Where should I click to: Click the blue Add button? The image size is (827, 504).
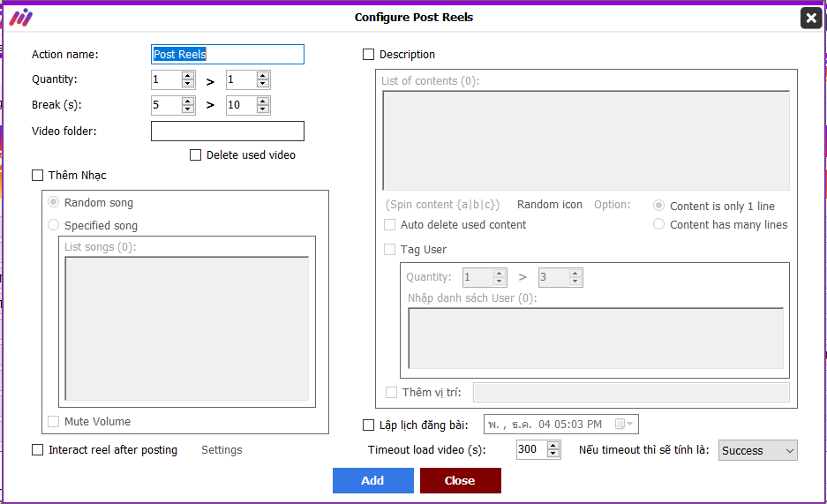click(372, 481)
